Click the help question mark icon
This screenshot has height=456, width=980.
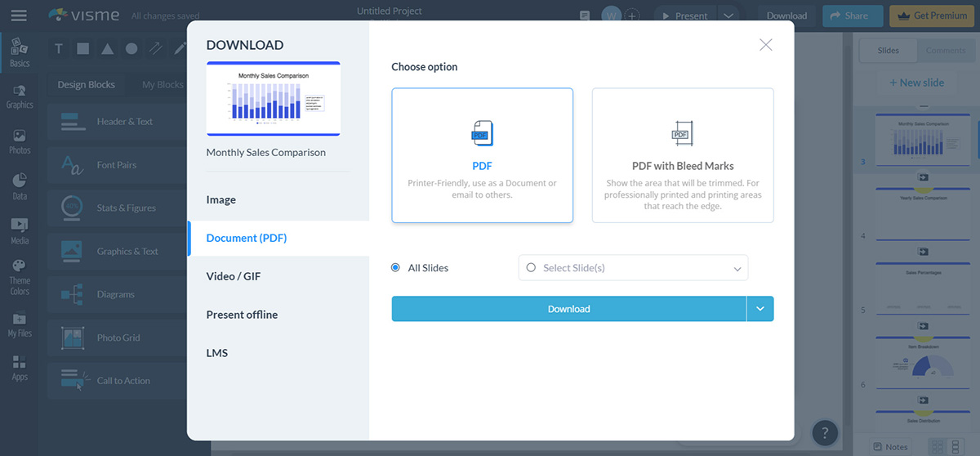825,433
